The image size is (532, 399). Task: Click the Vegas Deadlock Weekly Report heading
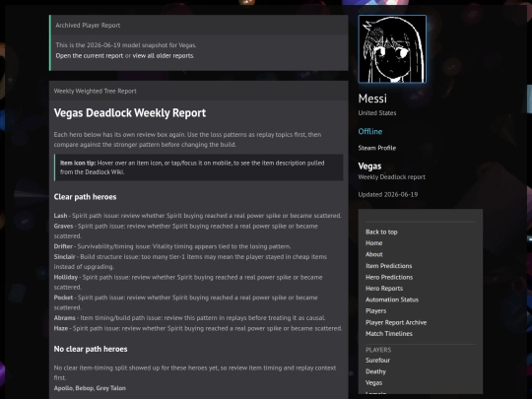pyautogui.click(x=130, y=113)
